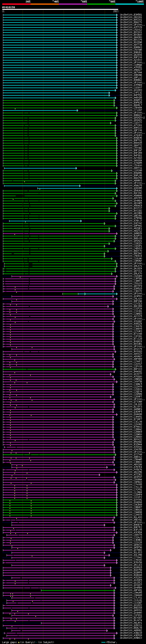The height and width of the screenshot is (644, 146).
Task: Select label UniRef100_B9I375
Action: coord(131,40)
